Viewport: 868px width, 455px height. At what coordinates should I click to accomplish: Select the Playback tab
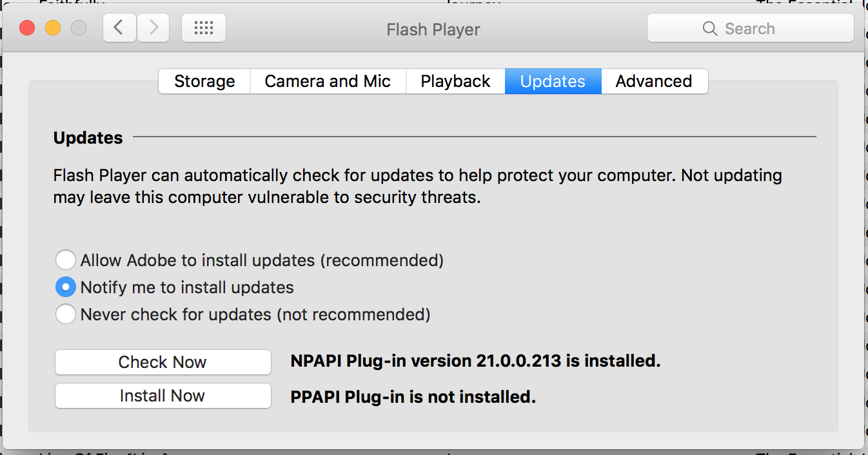click(x=455, y=81)
